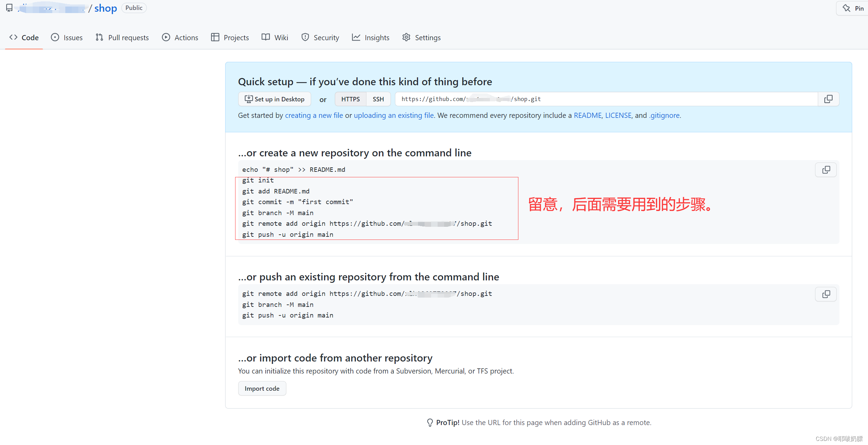
Task: Click the repository clone URL field
Action: 606,99
